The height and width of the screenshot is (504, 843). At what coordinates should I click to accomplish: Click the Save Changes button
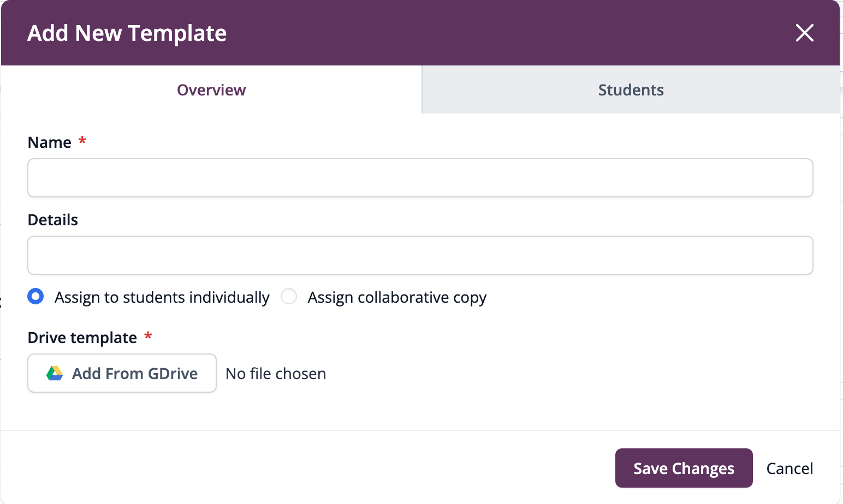684,468
